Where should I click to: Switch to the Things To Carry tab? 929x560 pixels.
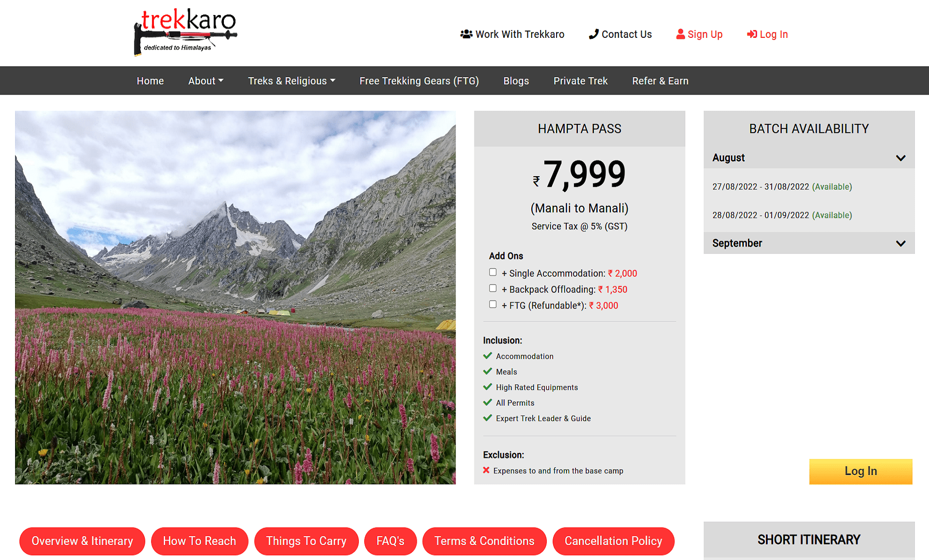[x=306, y=541]
